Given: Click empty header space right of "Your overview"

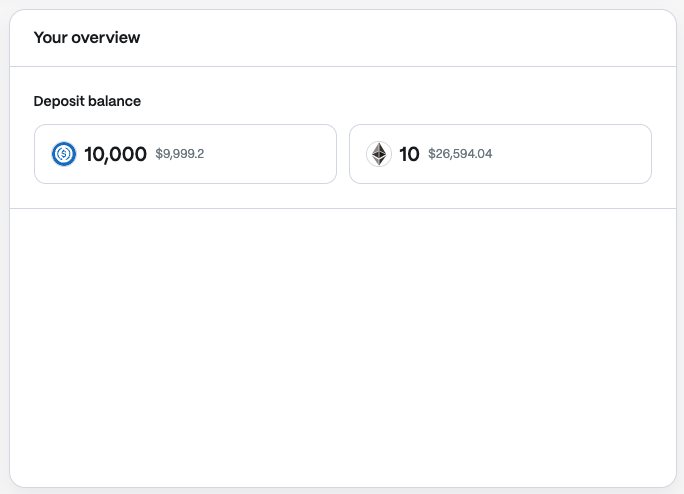Looking at the screenshot, I should point(400,38).
